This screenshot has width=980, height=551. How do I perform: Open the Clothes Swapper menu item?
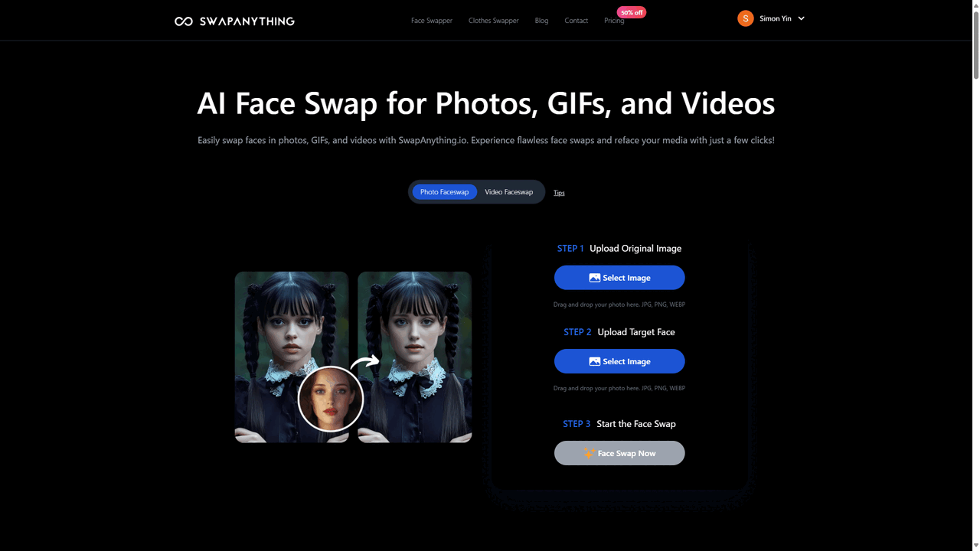[494, 21]
